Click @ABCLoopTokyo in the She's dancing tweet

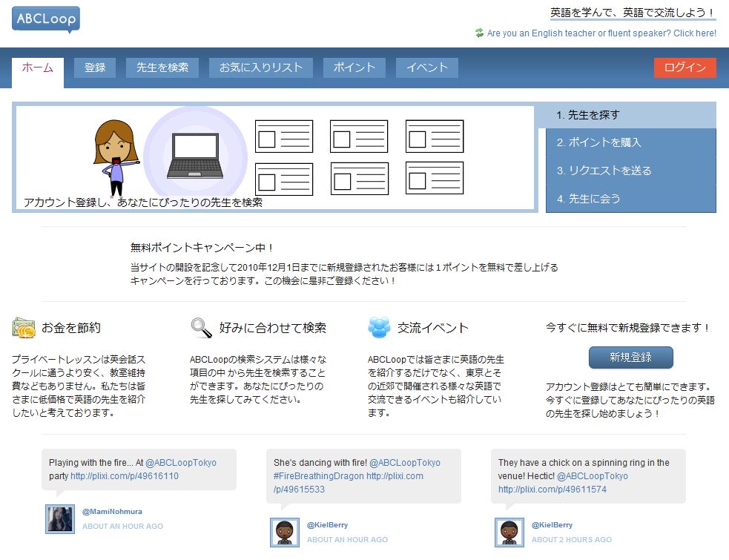click(x=405, y=463)
